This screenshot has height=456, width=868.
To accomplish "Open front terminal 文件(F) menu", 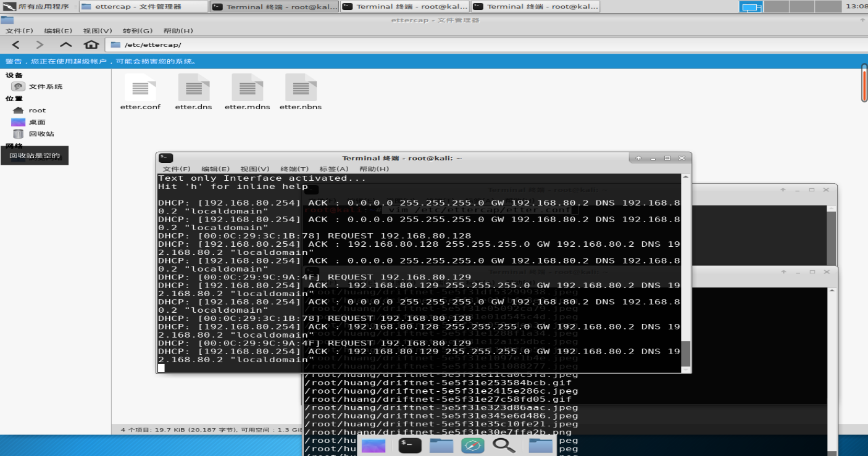I will tap(177, 169).
